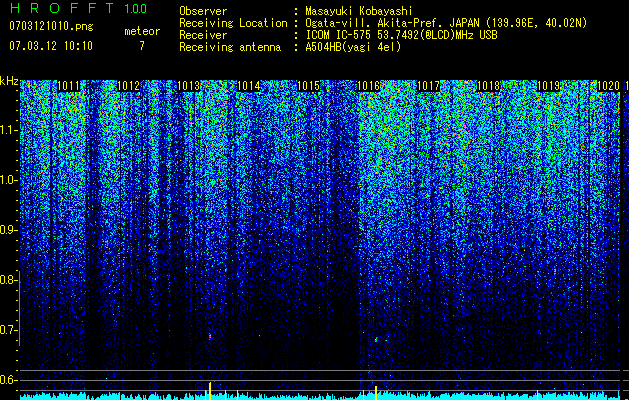Click the 1020 time marker
This screenshot has height=400, width=629.
pos(609,86)
